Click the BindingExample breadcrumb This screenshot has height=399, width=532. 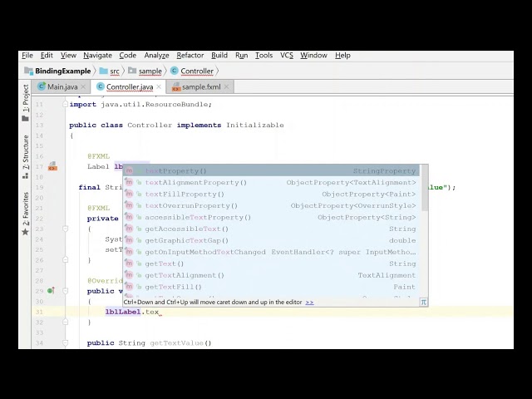(x=57, y=71)
